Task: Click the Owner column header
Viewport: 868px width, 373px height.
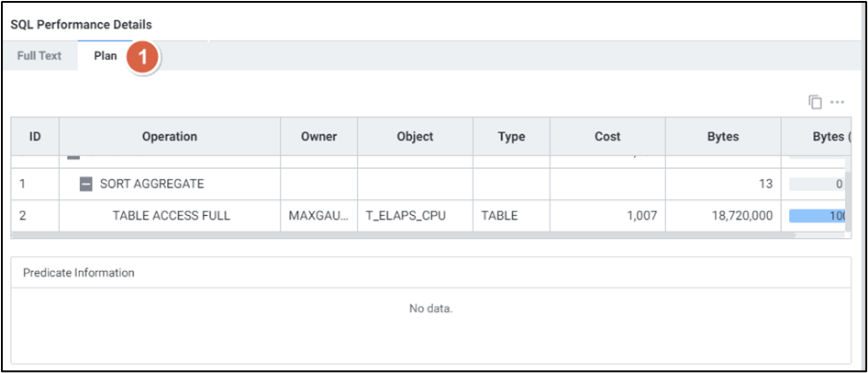Action: coord(318,137)
